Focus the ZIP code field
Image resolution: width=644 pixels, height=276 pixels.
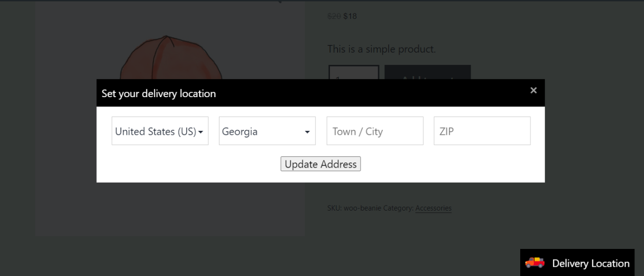tap(482, 131)
